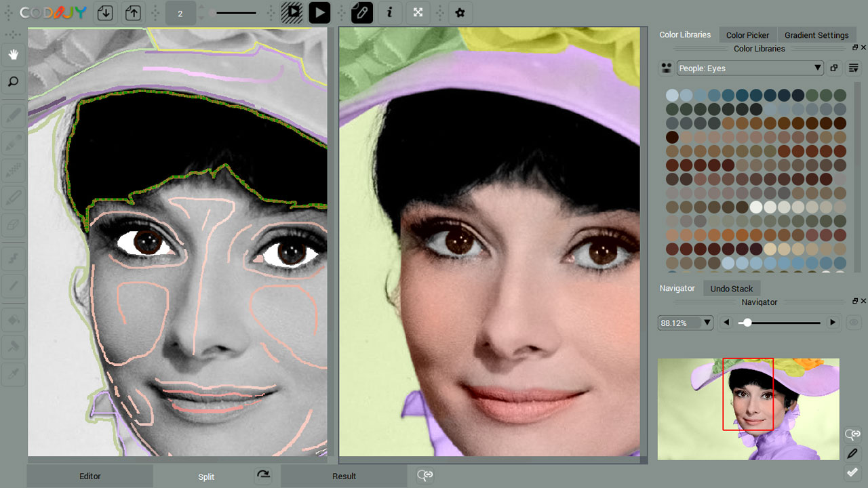Viewport: 868px width, 488px height.
Task: Select the Hand pan tool
Action: (x=14, y=54)
